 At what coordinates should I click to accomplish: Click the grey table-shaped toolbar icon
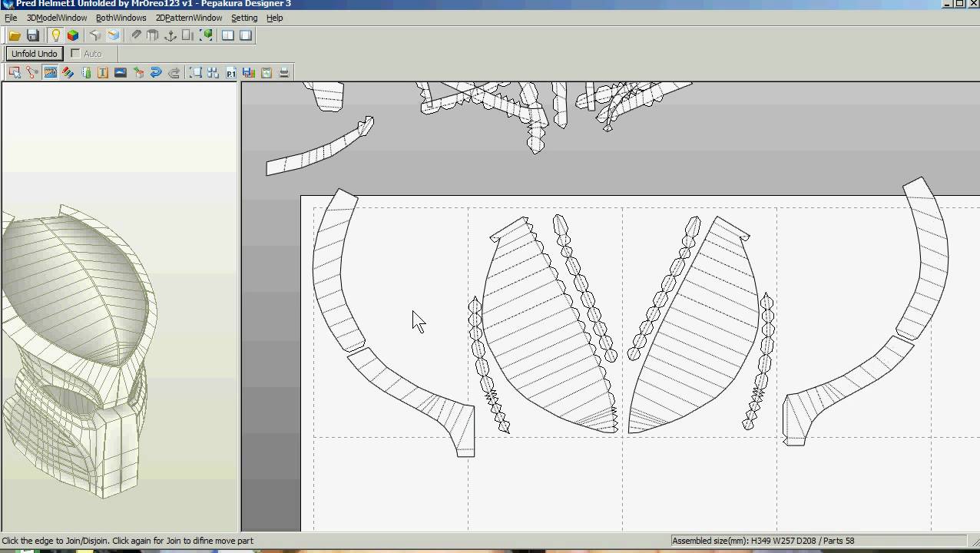tap(153, 35)
